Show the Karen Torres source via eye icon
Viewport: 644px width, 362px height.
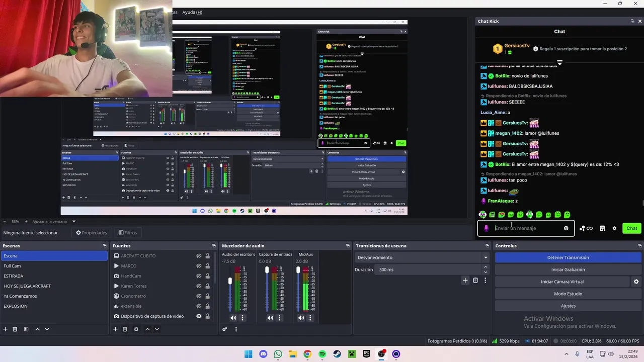click(x=199, y=286)
